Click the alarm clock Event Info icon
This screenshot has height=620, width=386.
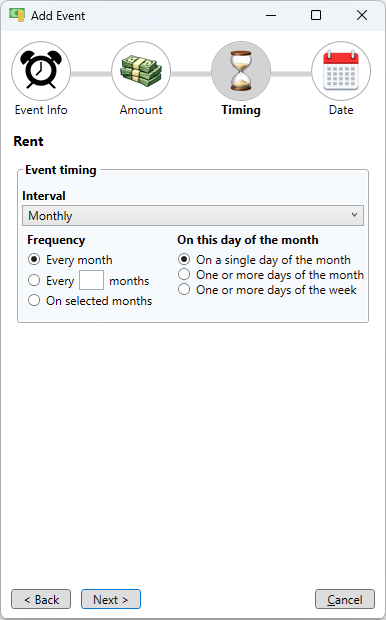pos(41,71)
